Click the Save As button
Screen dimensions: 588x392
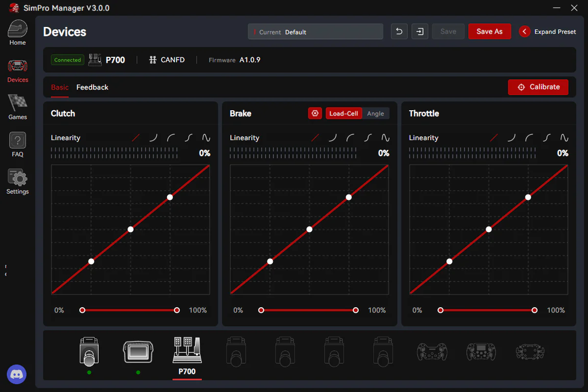[x=489, y=32]
